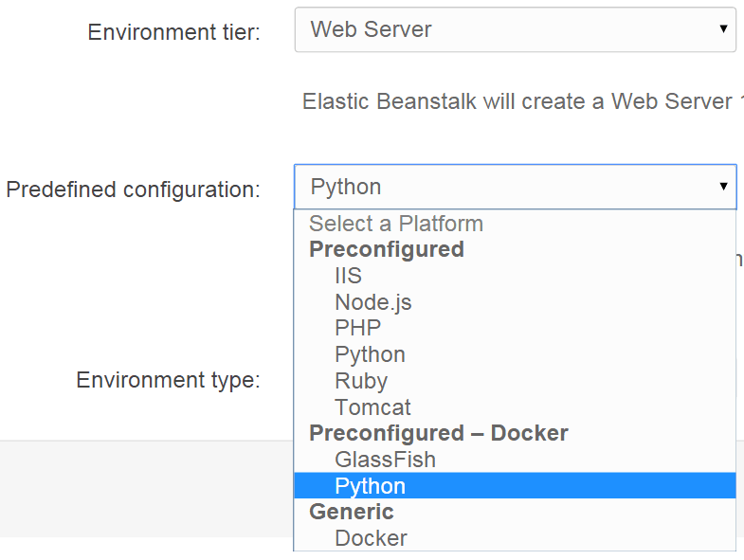Choose the 'Select a Platform' placeholder option
Viewport: 744px width, 560px height.
[396, 224]
